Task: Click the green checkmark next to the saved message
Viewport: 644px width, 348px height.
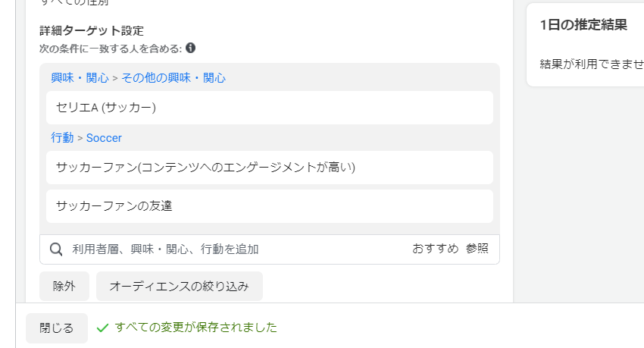Action: pos(102,328)
